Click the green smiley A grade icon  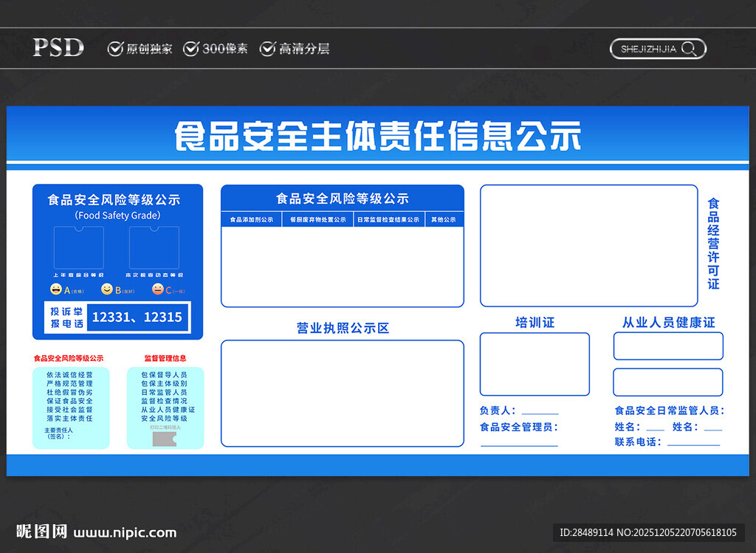click(x=56, y=289)
